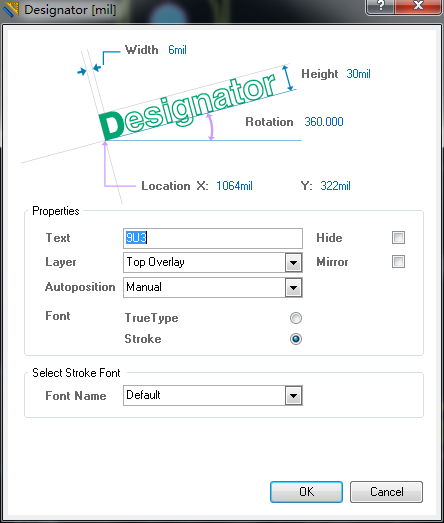Edit Location X value 1064mil
This screenshot has width=444, height=523.
tap(234, 186)
